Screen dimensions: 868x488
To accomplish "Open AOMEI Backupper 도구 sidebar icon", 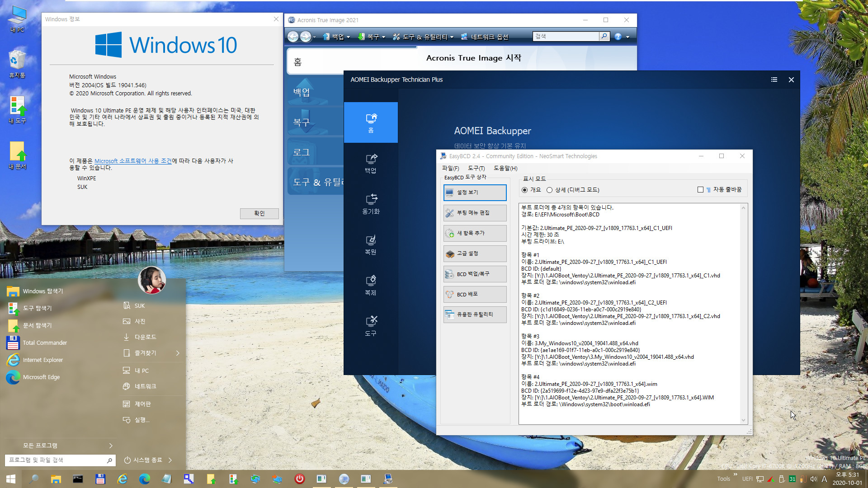I will point(371,326).
